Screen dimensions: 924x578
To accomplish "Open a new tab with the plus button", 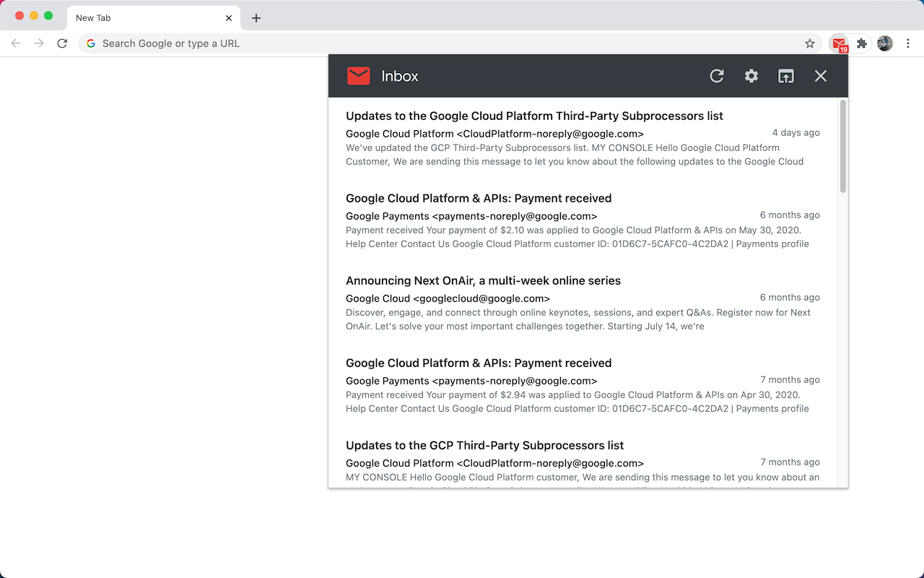I will (x=256, y=17).
